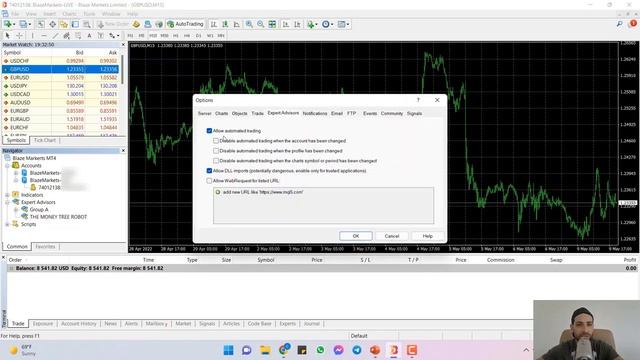This screenshot has width=640, height=360.
Task: Expand the Scripts tree node
Action: point(7,224)
